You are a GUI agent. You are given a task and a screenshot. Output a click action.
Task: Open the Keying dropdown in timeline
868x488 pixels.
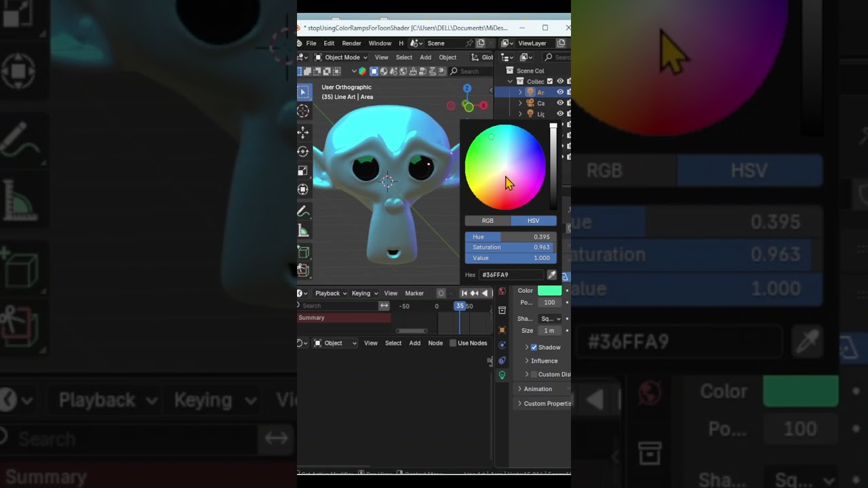click(x=365, y=293)
